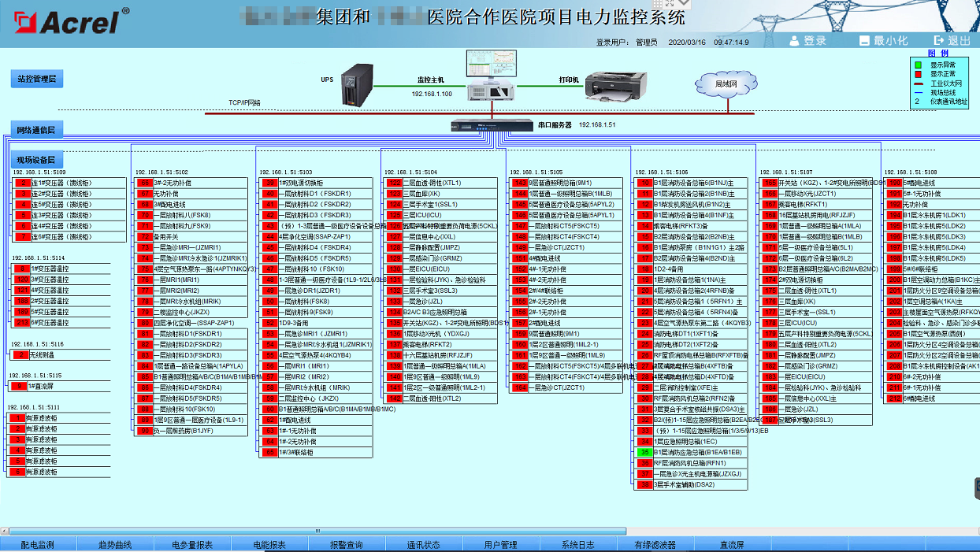Select the 监控主机 computer workstation icon
The width and height of the screenshot is (980, 552).
(488, 76)
